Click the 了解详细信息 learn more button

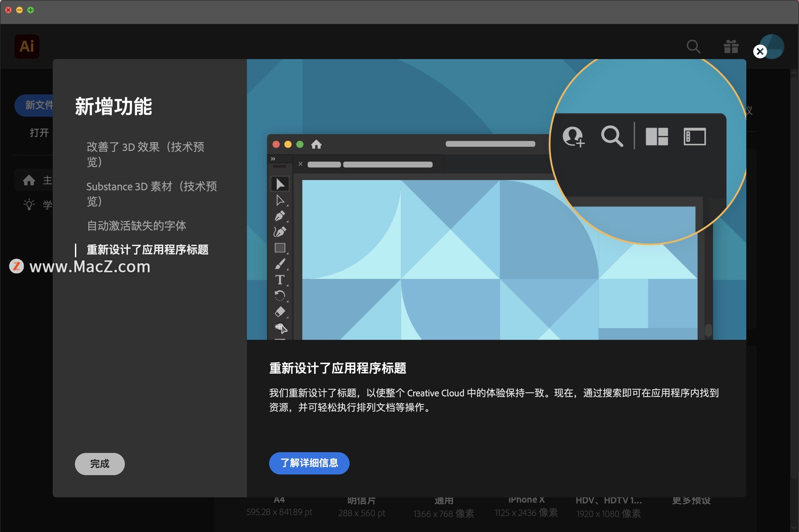coord(309,463)
